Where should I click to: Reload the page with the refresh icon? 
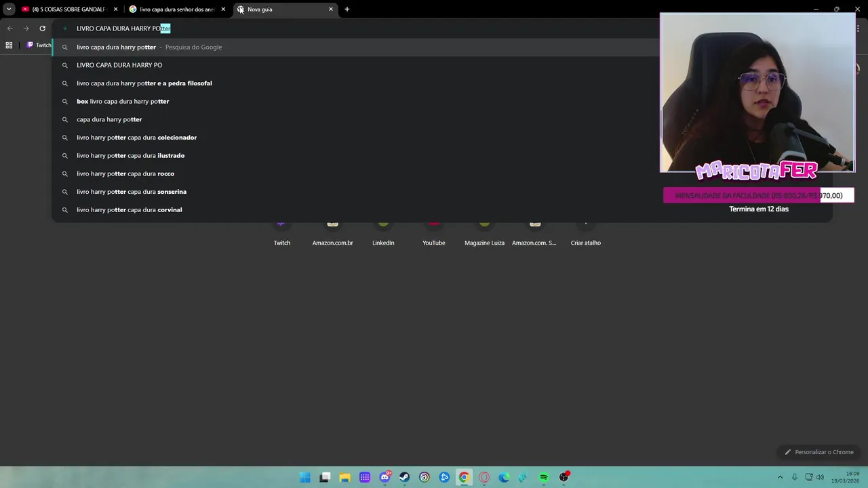[x=42, y=28]
